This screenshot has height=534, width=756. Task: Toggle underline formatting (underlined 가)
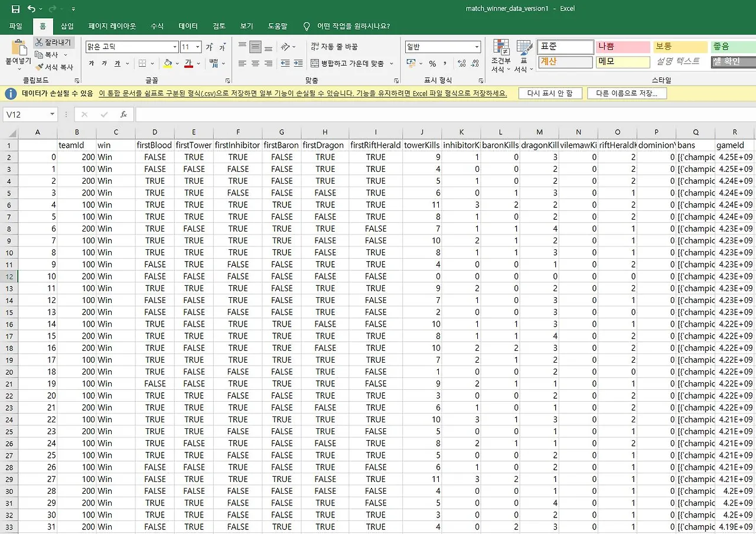coord(118,63)
